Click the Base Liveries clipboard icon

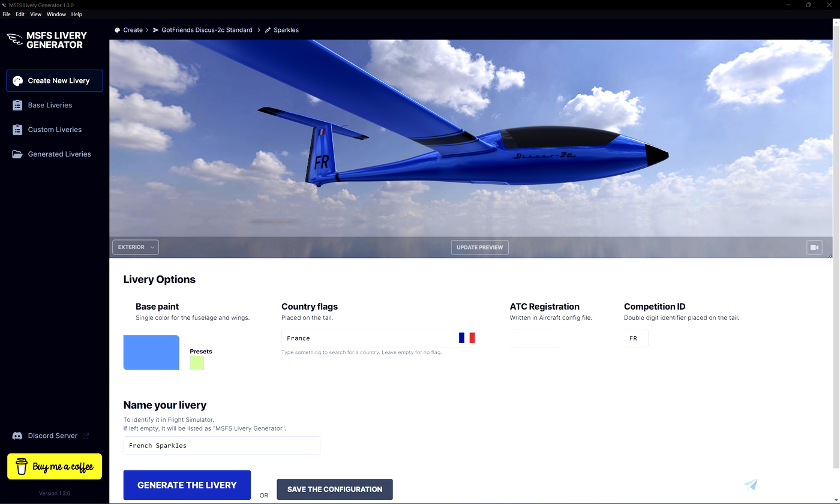pyautogui.click(x=17, y=105)
